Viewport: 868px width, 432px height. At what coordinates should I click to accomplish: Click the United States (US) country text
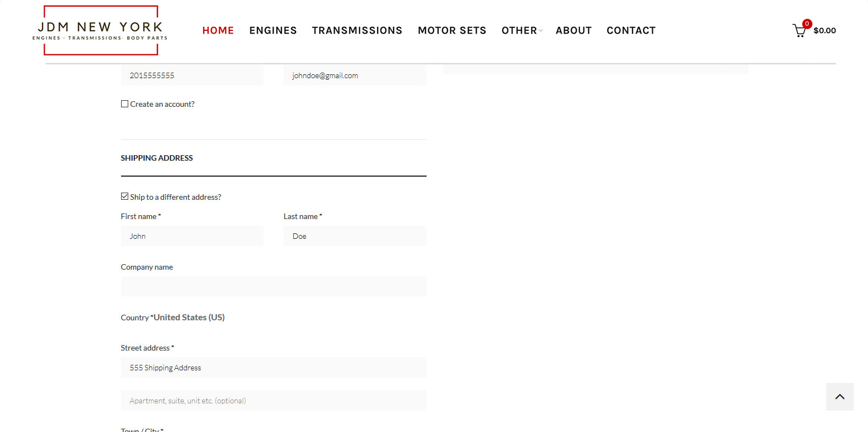(x=189, y=318)
